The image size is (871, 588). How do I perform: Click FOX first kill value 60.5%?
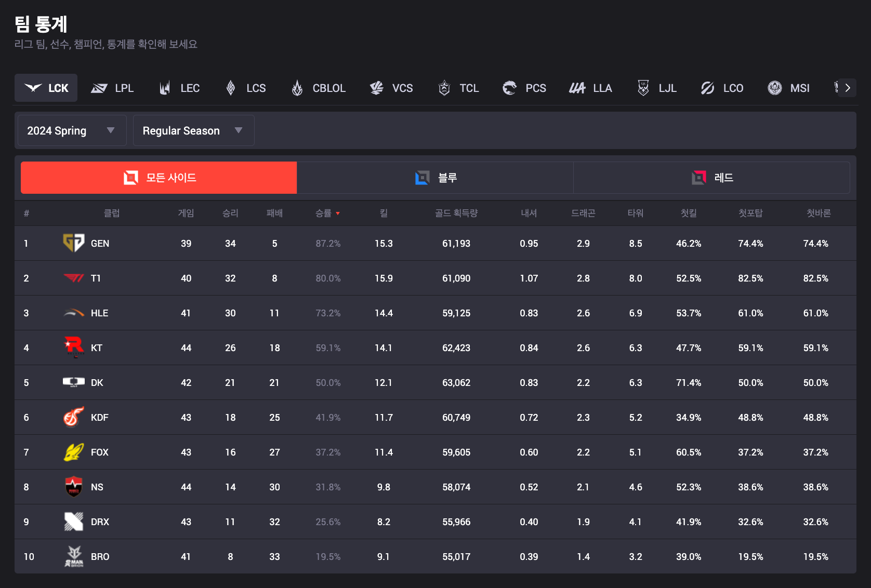point(689,452)
